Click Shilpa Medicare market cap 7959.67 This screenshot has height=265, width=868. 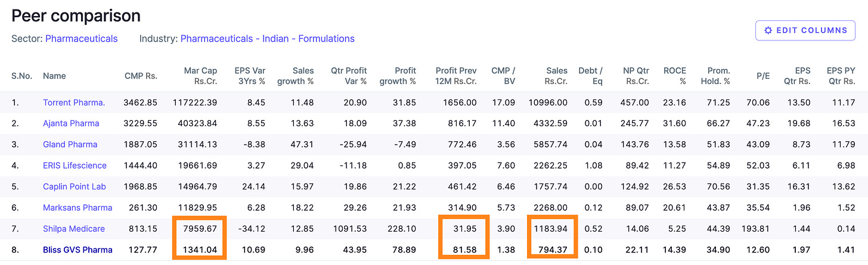coord(199,229)
